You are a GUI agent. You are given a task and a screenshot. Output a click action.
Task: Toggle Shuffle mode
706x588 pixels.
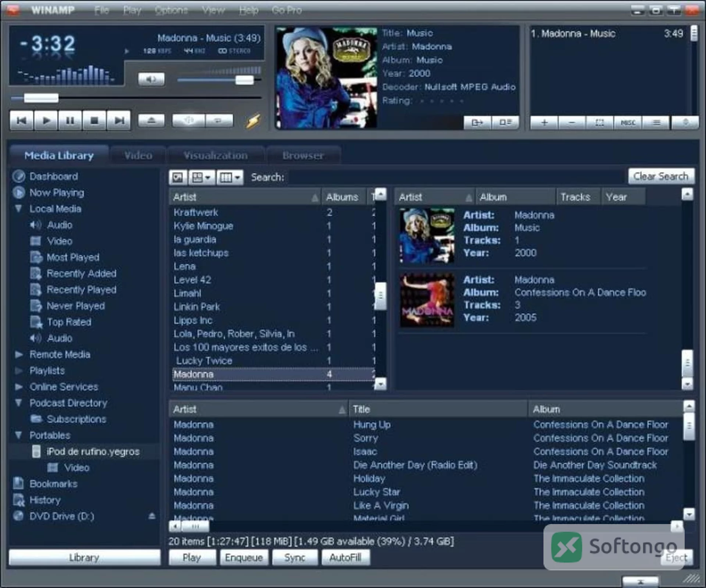pyautogui.click(x=189, y=121)
